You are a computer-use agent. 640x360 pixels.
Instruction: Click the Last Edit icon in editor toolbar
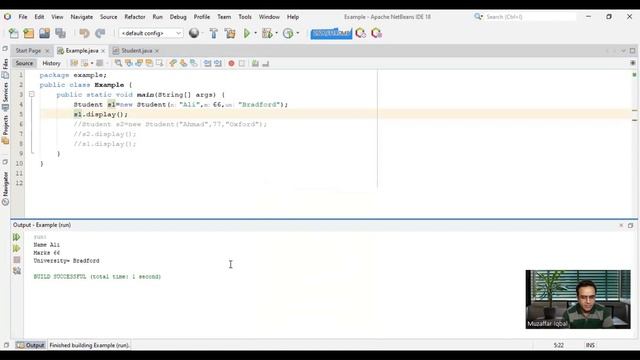pos(74,63)
